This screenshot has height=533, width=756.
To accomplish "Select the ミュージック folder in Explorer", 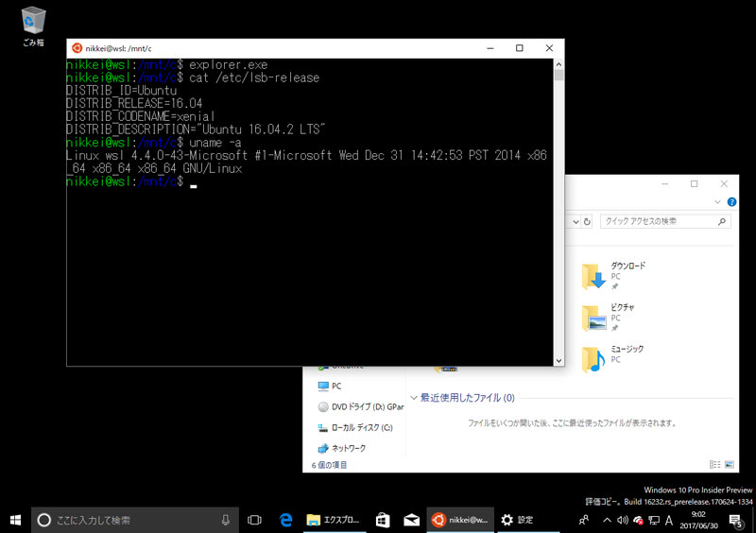I will [x=612, y=358].
